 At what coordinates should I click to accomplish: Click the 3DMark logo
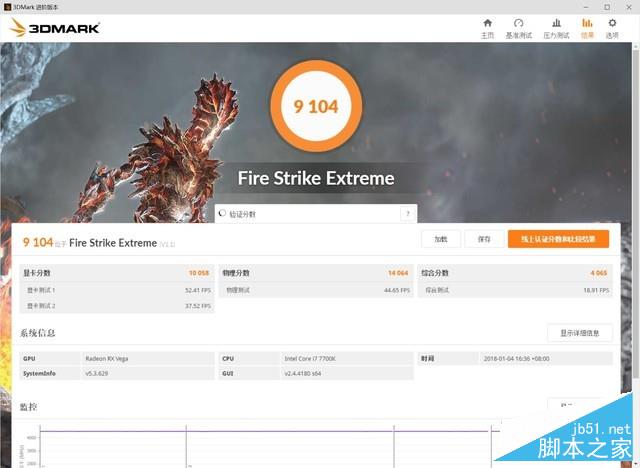tap(54, 28)
